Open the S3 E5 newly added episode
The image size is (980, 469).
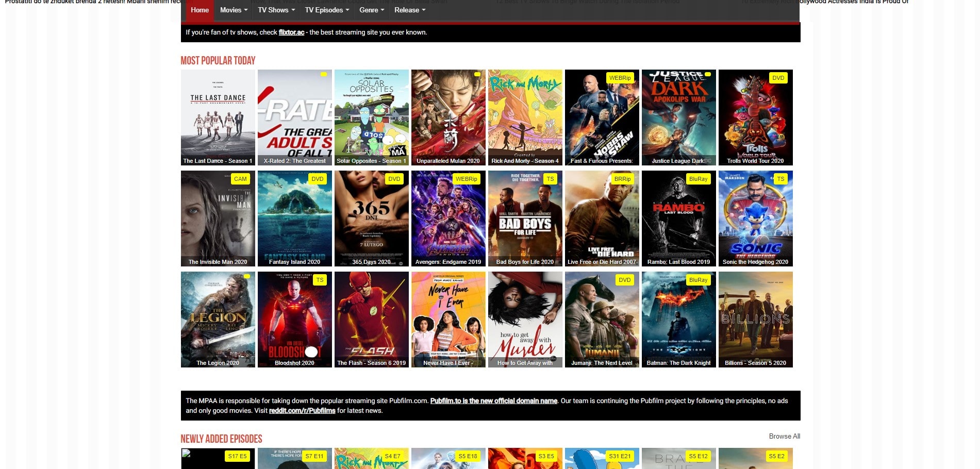[525, 458]
